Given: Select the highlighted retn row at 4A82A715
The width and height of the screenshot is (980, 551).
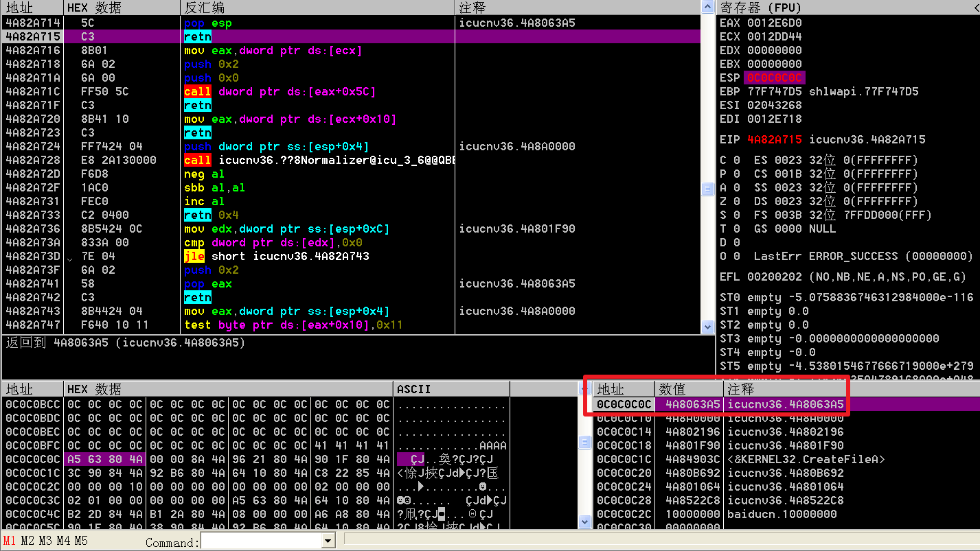Looking at the screenshot, I should tap(351, 36).
